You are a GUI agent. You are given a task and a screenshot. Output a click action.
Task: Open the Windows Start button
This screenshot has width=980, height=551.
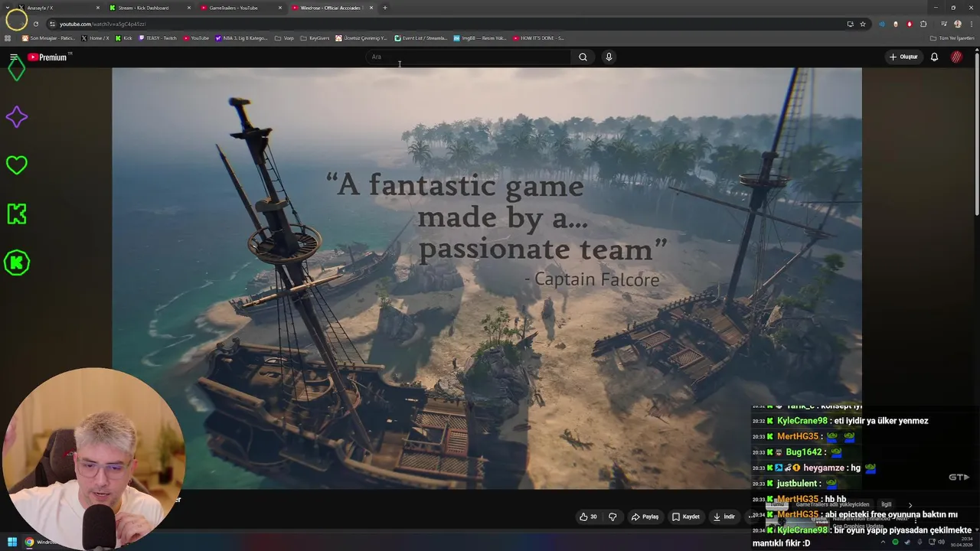pos(12,542)
